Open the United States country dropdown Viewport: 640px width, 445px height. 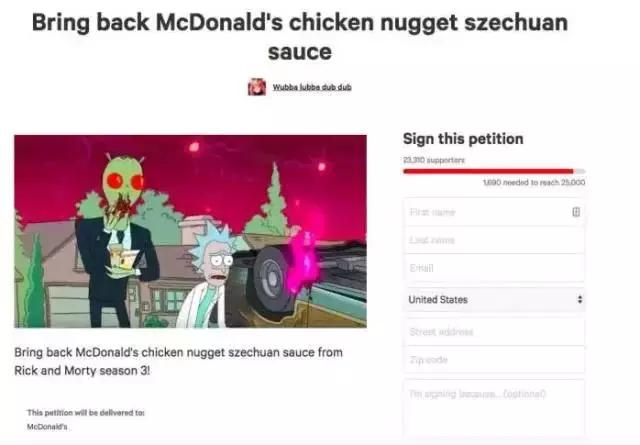(494, 300)
